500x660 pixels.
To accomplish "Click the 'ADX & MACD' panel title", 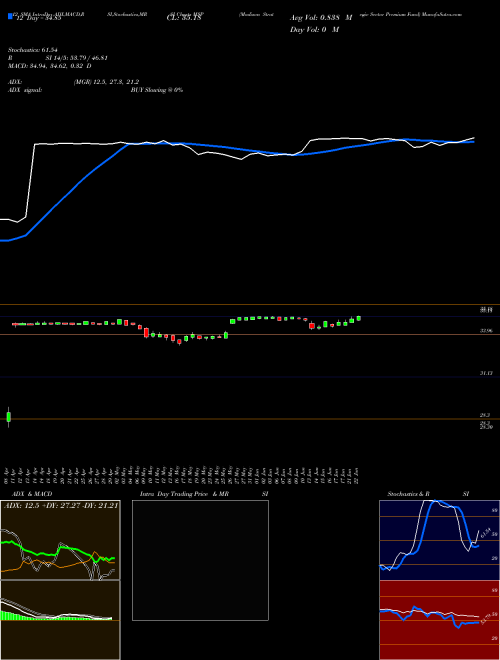I will (32, 494).
